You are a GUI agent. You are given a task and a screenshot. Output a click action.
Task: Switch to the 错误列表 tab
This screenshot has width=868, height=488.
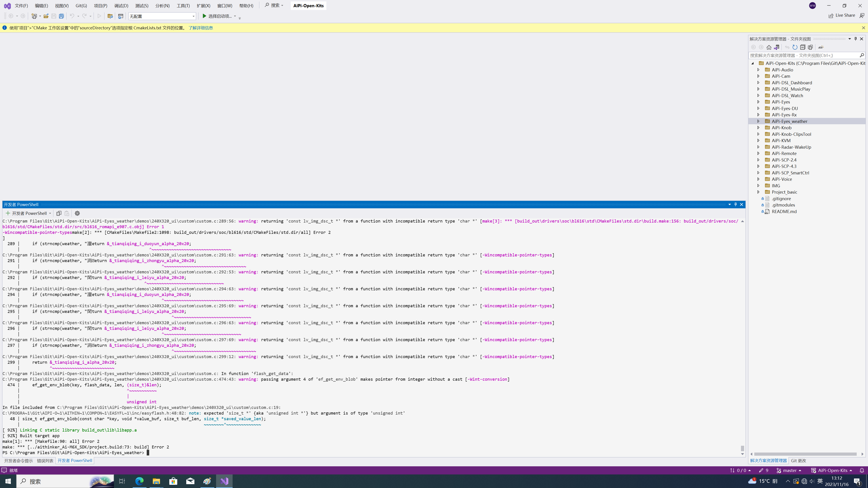click(45, 461)
